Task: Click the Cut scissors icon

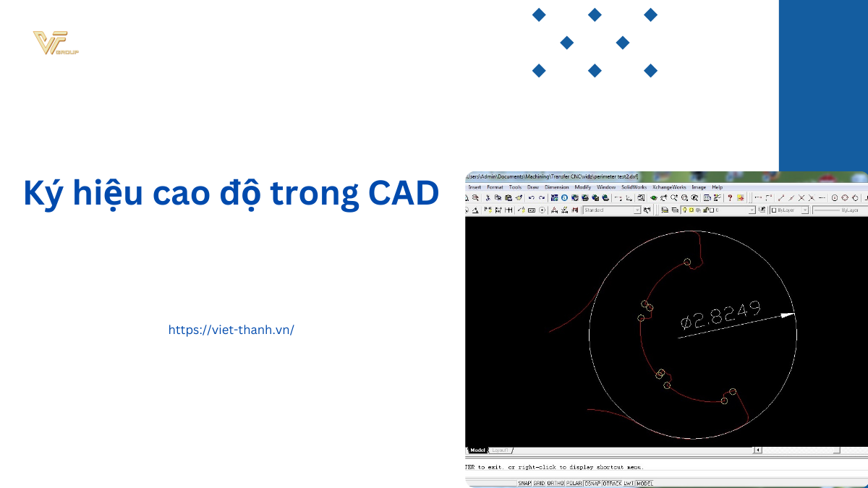Action: click(488, 197)
